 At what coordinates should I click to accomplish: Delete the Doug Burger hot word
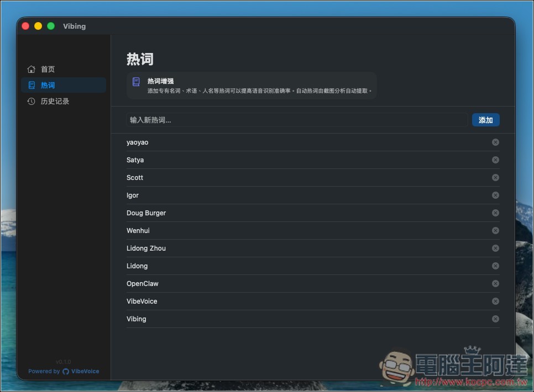coord(495,213)
